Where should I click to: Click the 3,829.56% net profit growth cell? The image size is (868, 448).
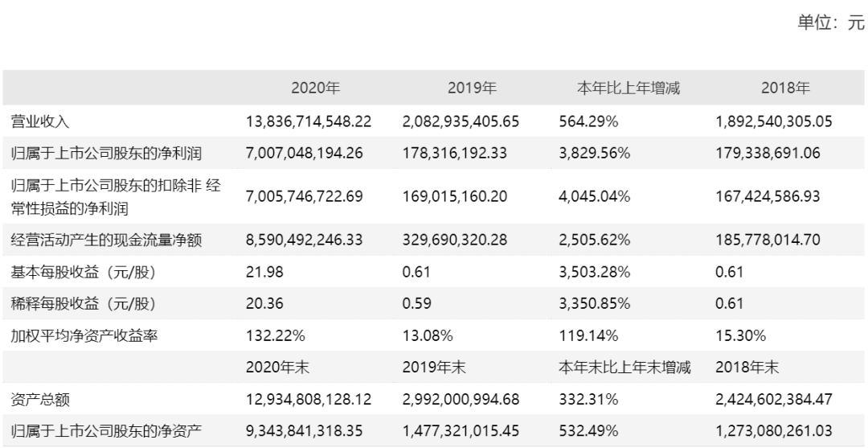[592, 152]
